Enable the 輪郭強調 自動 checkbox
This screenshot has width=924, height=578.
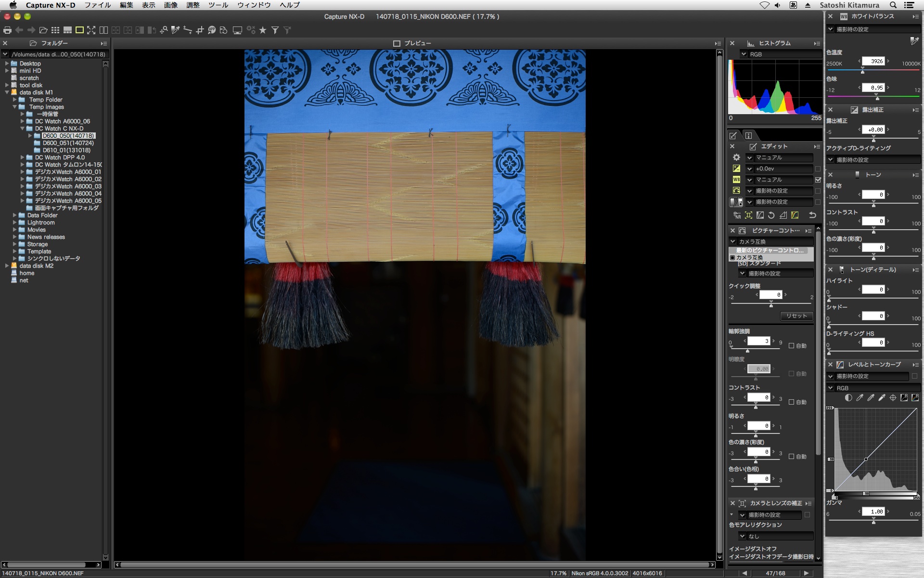(791, 345)
